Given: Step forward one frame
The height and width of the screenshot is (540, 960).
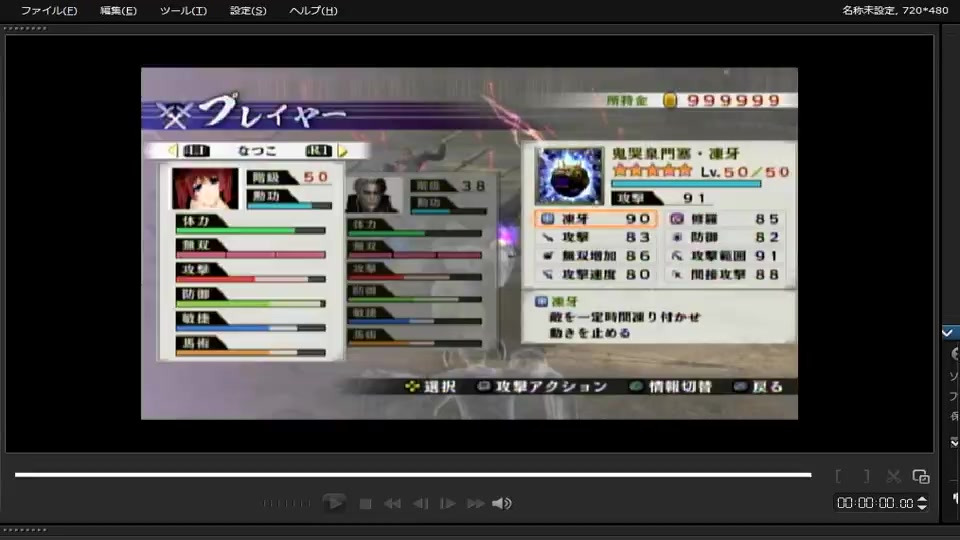Looking at the screenshot, I should pos(448,504).
